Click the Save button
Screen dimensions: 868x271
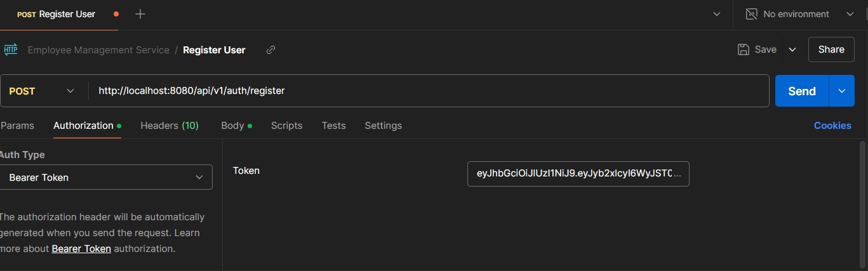757,50
